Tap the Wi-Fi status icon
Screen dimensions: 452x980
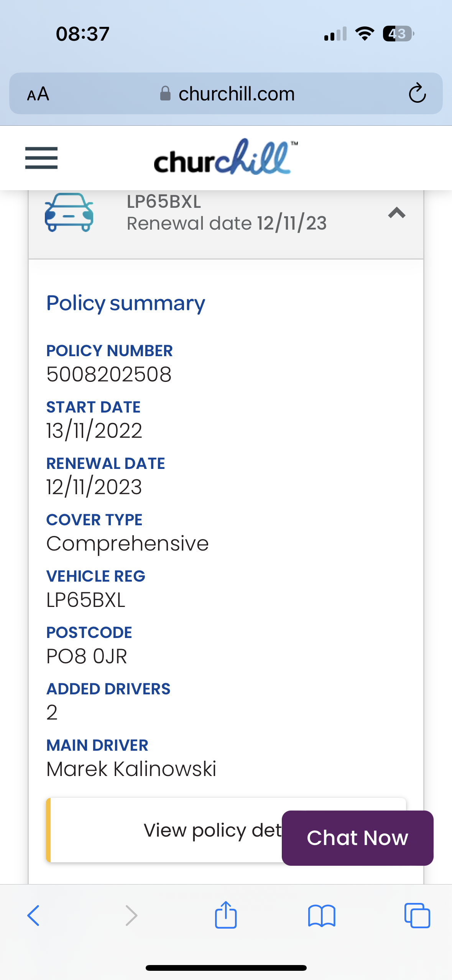[365, 34]
